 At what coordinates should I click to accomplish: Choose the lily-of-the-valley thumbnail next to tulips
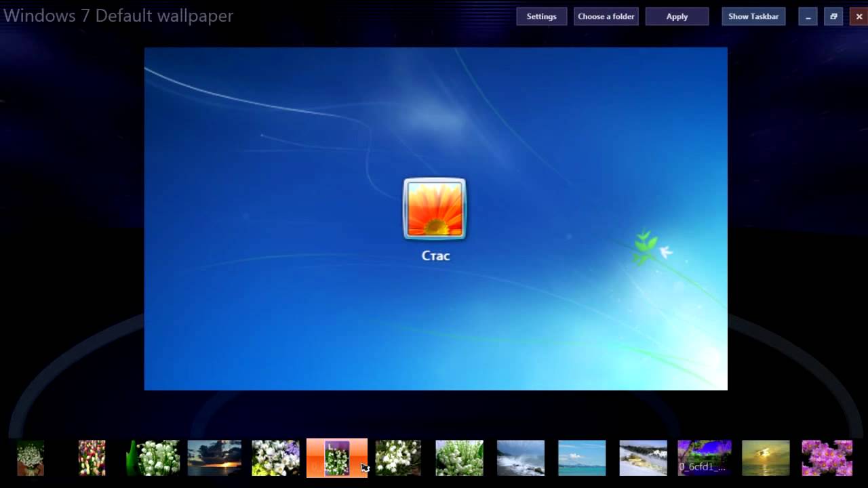pyautogui.click(x=153, y=457)
